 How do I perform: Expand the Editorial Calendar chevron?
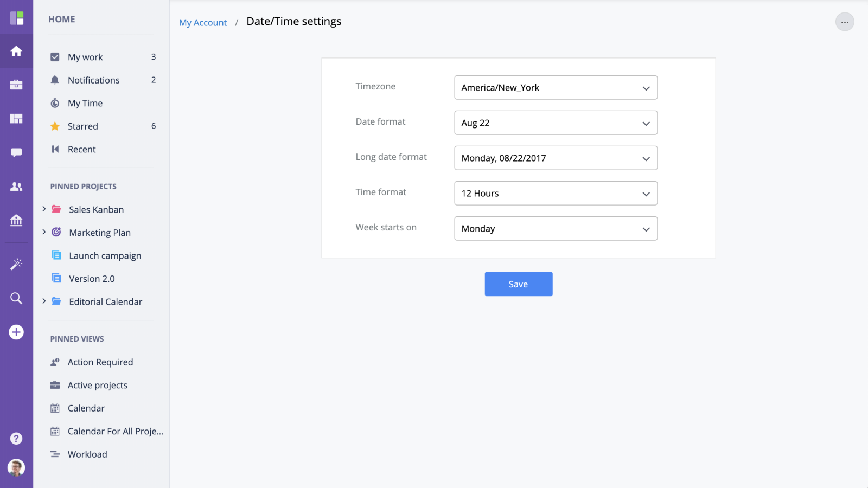point(44,301)
